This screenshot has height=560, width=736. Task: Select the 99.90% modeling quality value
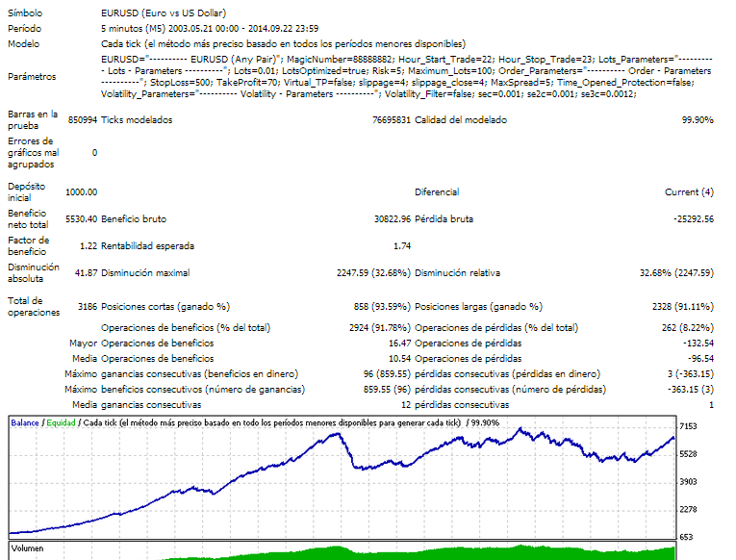pyautogui.click(x=697, y=120)
